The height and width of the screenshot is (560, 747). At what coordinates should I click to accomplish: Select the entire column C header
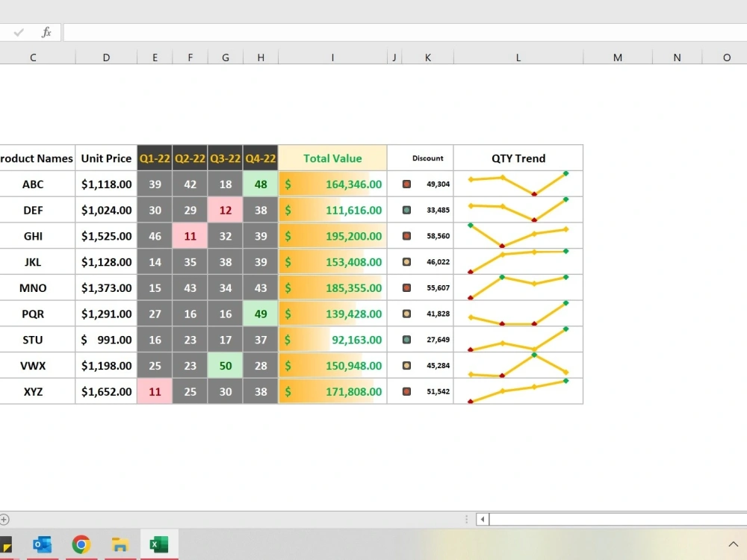[x=32, y=57]
